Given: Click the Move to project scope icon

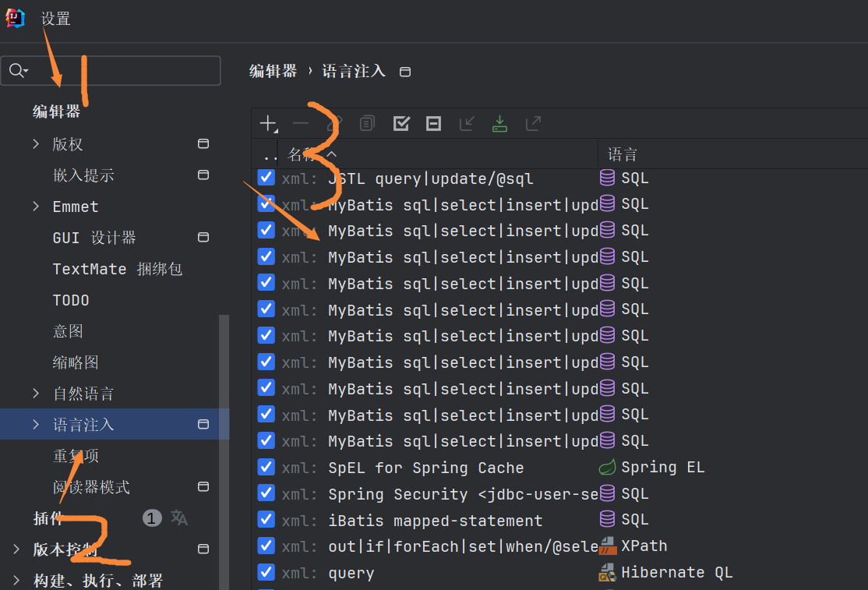Looking at the screenshot, I should click(467, 123).
